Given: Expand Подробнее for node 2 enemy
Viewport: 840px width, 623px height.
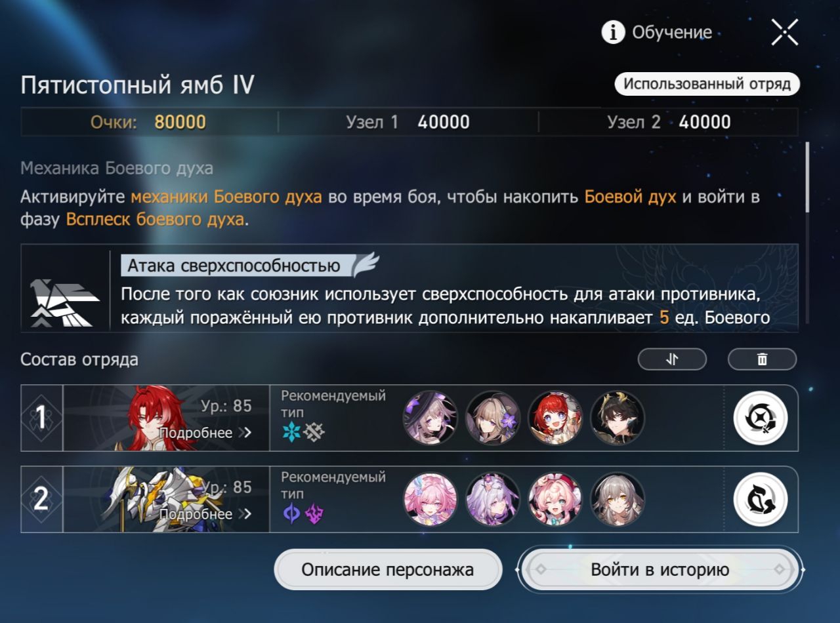Looking at the screenshot, I should tap(205, 514).
